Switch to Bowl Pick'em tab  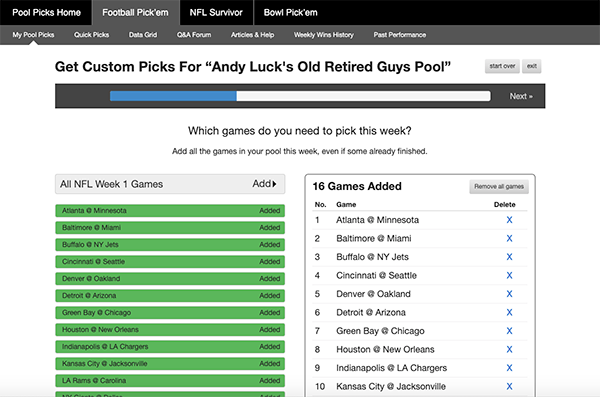(290, 13)
